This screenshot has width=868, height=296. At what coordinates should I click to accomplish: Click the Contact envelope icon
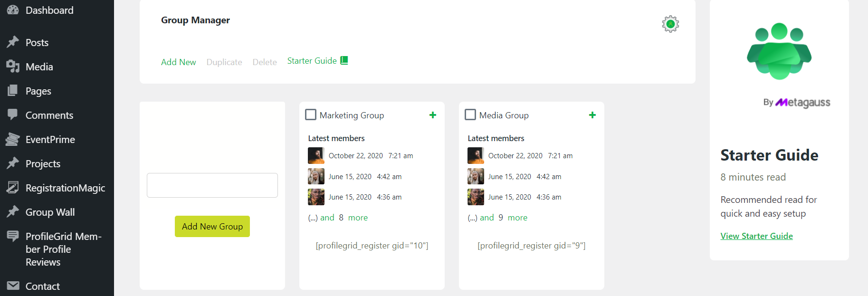click(x=13, y=286)
